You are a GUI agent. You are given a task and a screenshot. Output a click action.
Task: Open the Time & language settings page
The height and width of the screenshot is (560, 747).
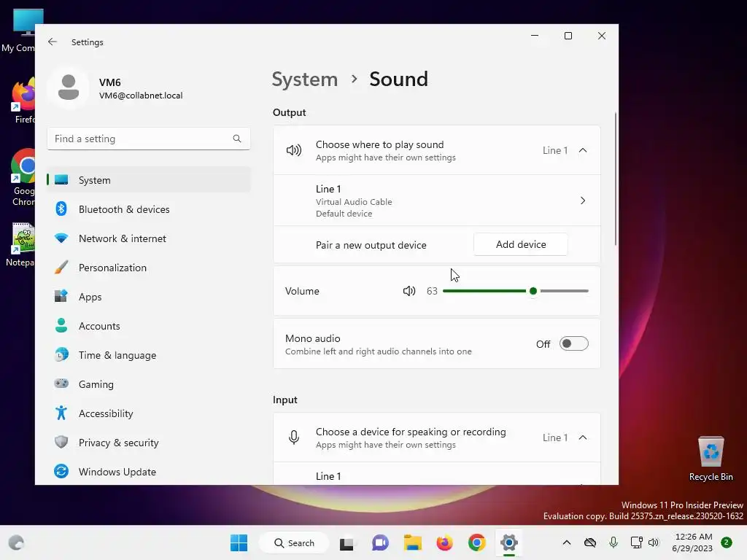(149, 355)
